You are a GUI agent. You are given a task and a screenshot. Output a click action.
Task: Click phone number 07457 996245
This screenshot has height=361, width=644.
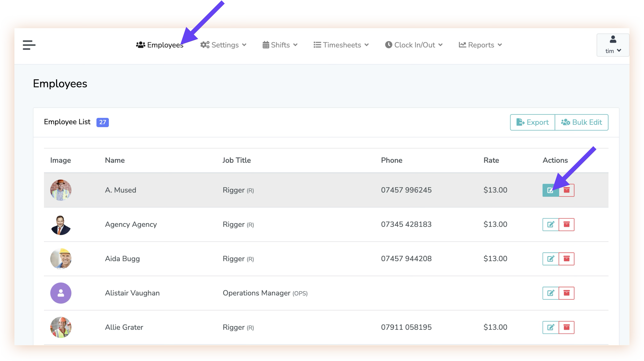[x=406, y=190]
